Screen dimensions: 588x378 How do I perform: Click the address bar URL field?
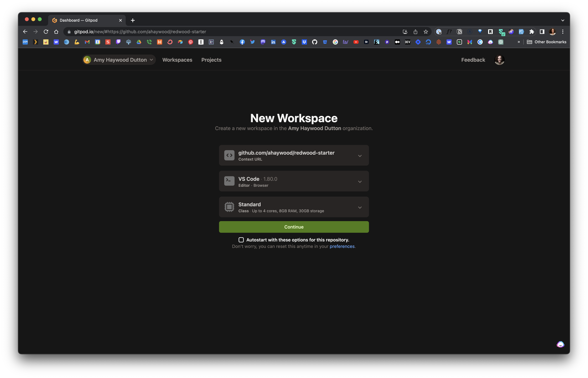pyautogui.click(x=221, y=32)
